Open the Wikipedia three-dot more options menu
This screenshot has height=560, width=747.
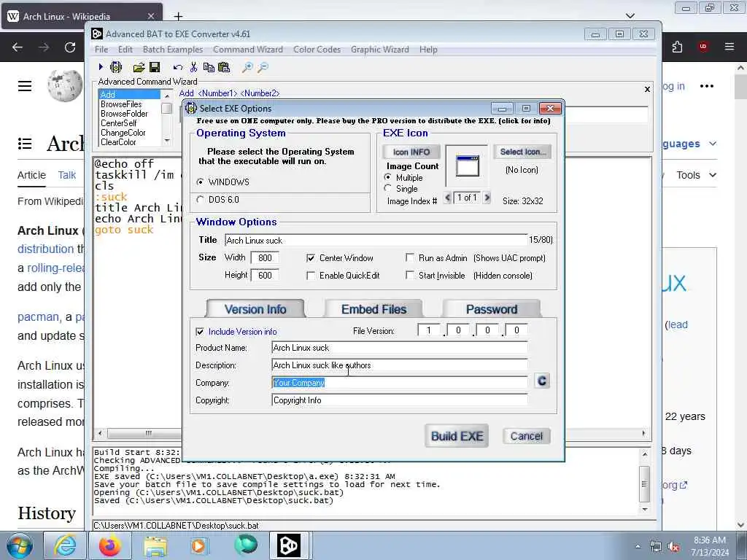pyautogui.click(x=706, y=86)
